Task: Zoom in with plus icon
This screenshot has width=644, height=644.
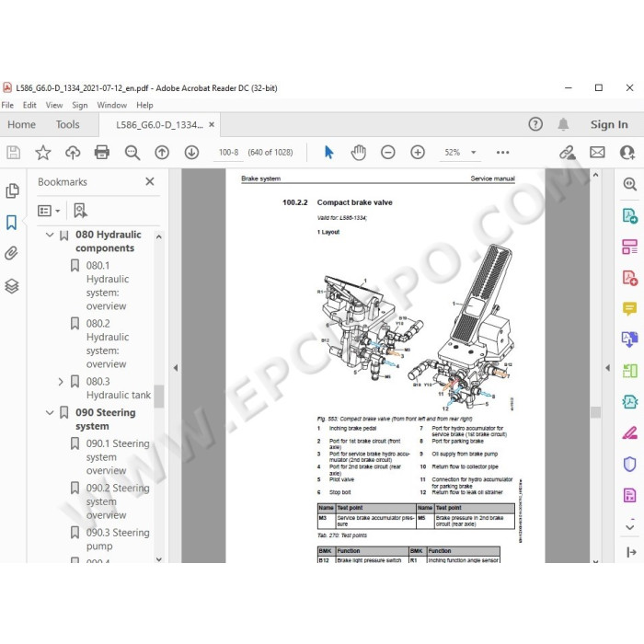Action: (x=418, y=153)
